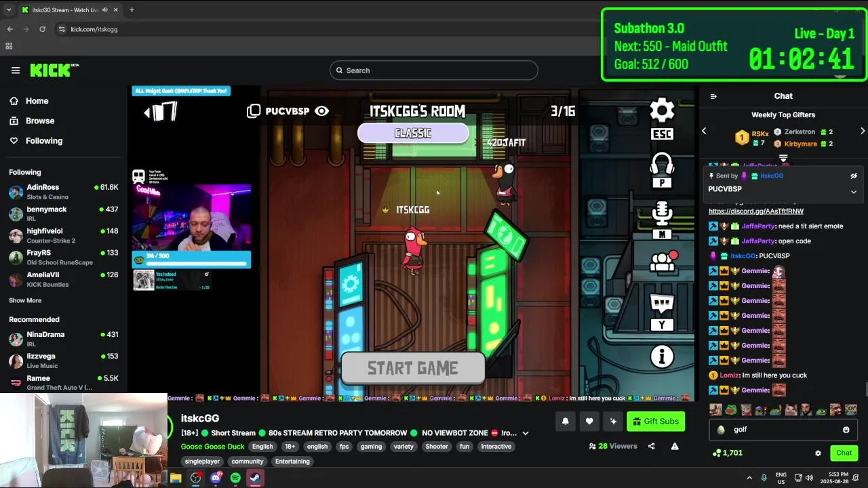
Task: Show hidden system tray icons chevron
Action: tap(749, 478)
